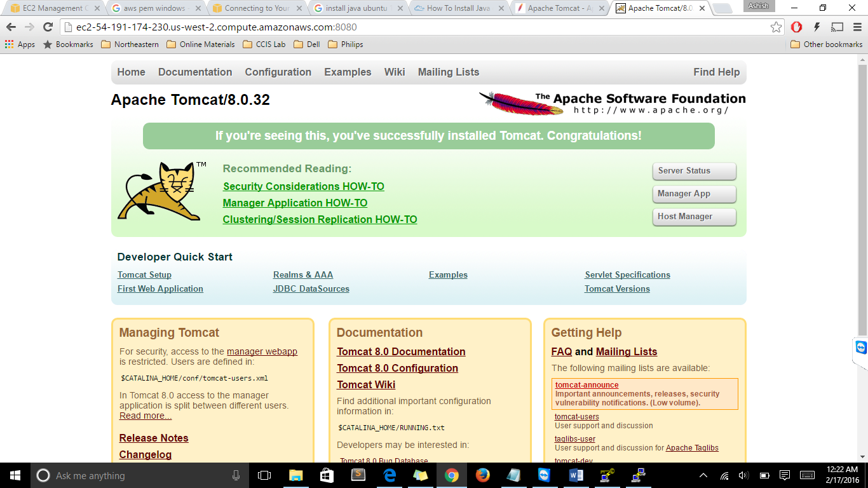Open the Northeastern bookmarks folder
Image resolution: width=868 pixels, height=488 pixels.
[x=130, y=44]
